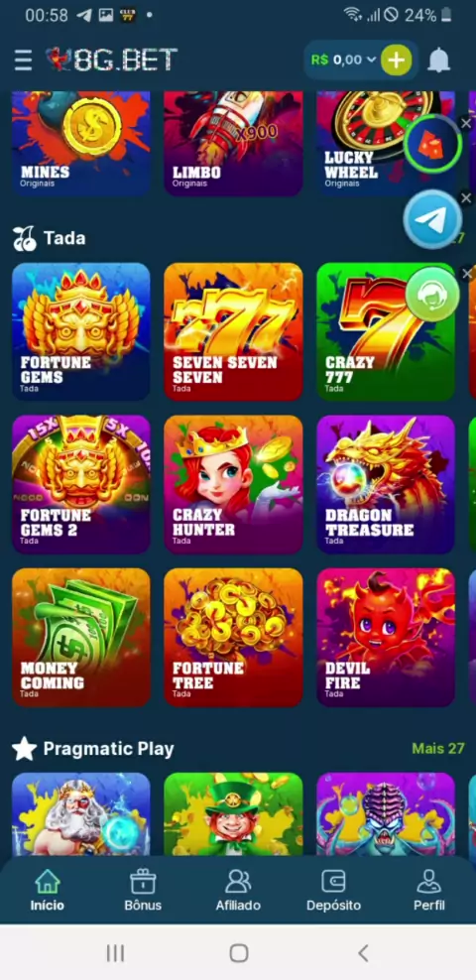Tap the floating dice bonus icon

(x=432, y=145)
